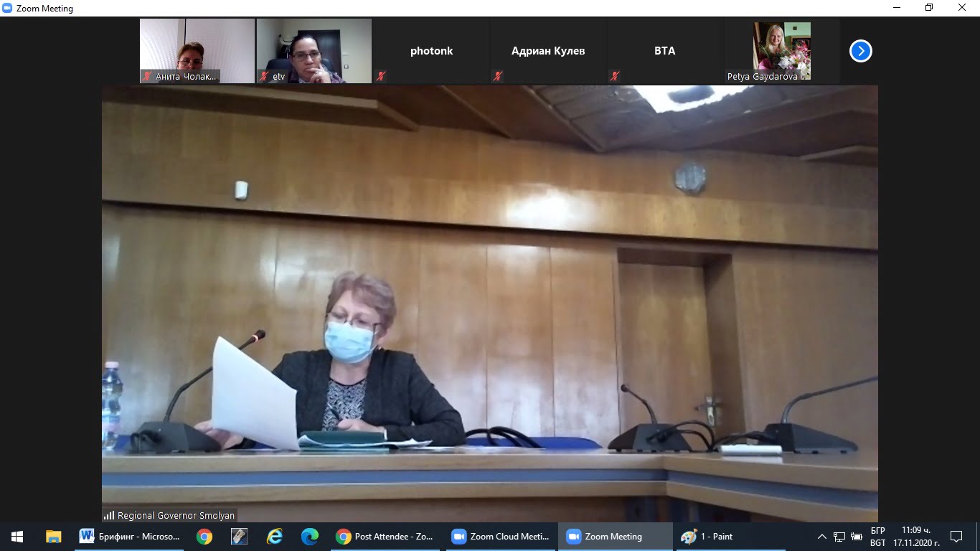Launch pinned Google Chrome icon beside Word
Screen dimensions: 980x551
(204, 537)
